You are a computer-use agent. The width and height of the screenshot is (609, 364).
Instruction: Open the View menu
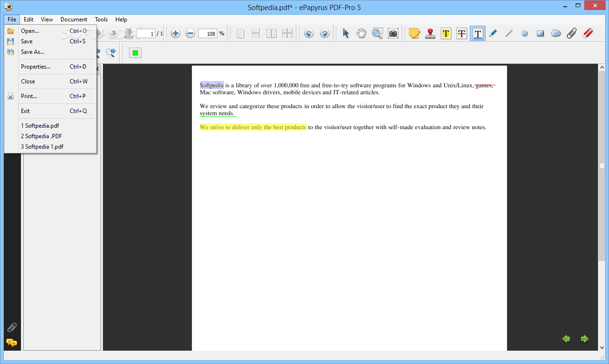click(x=47, y=20)
